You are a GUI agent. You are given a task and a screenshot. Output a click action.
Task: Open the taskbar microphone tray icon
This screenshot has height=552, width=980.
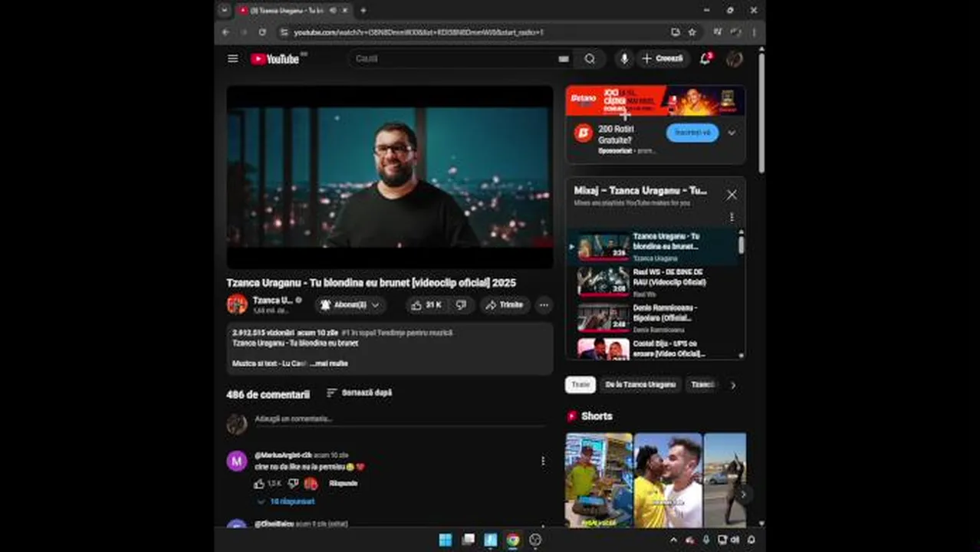[705, 540]
